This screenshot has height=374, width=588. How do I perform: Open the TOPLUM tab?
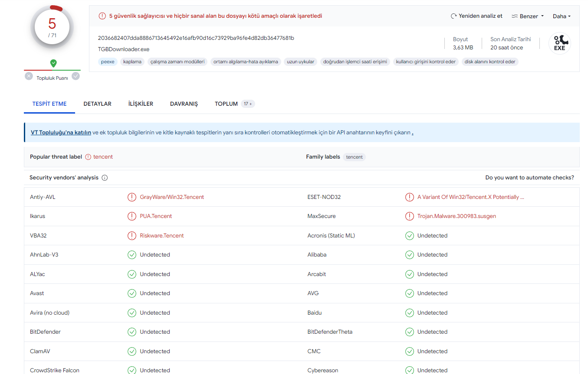pos(226,104)
